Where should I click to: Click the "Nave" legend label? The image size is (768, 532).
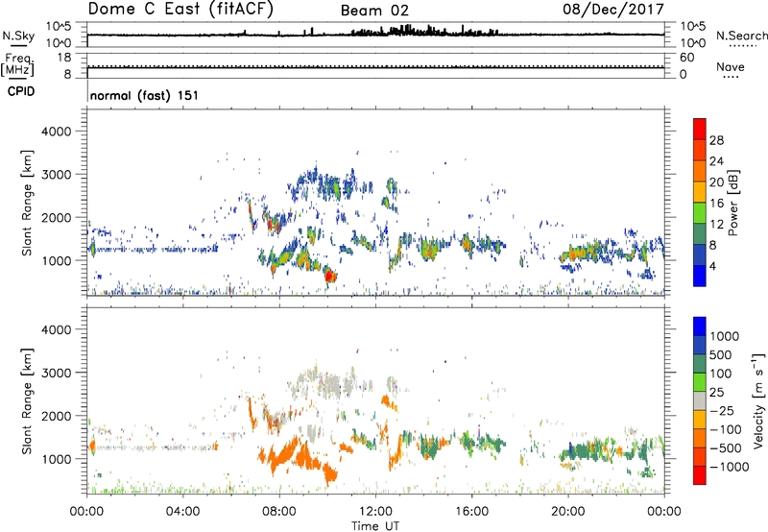[x=731, y=66]
